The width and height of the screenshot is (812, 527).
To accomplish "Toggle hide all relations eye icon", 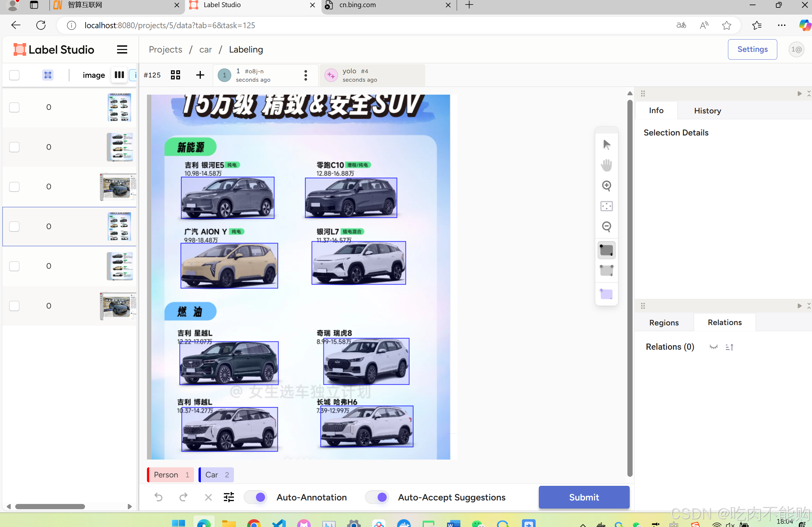I will click(713, 347).
